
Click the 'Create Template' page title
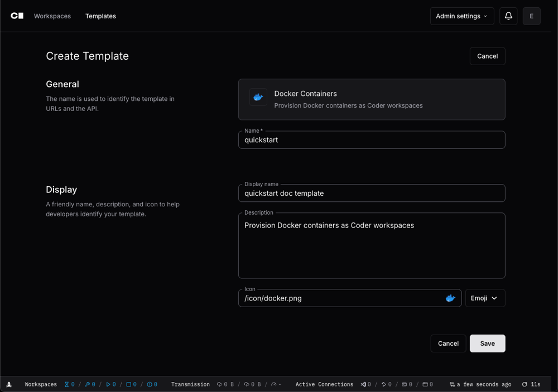click(x=87, y=56)
